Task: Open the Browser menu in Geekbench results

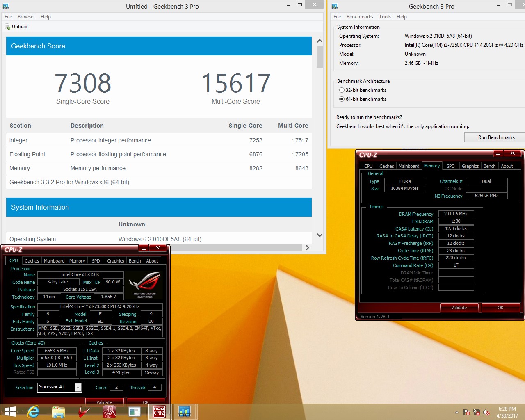Action: 26,17
